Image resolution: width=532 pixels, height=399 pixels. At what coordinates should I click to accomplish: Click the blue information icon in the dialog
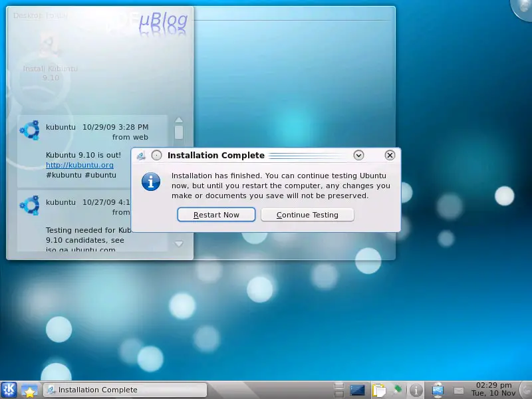[x=151, y=182]
